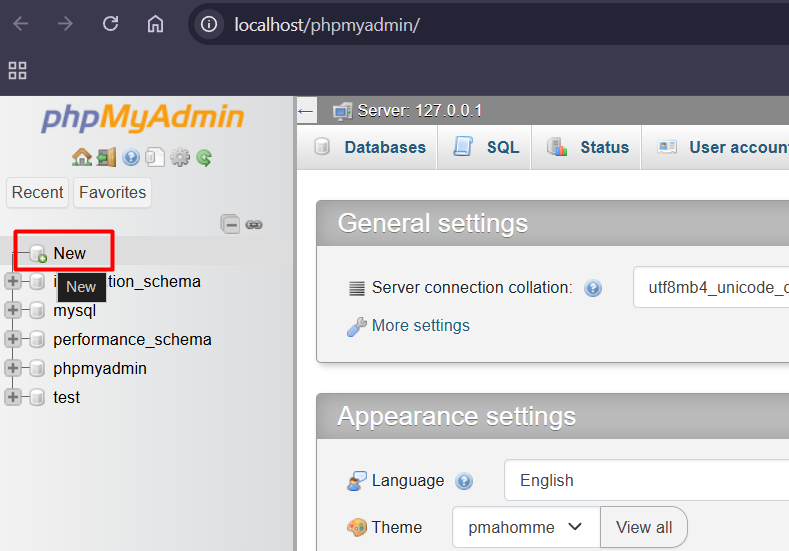Open the Language dropdown showing English
Viewport: 789px width, 551px height.
[x=647, y=481]
